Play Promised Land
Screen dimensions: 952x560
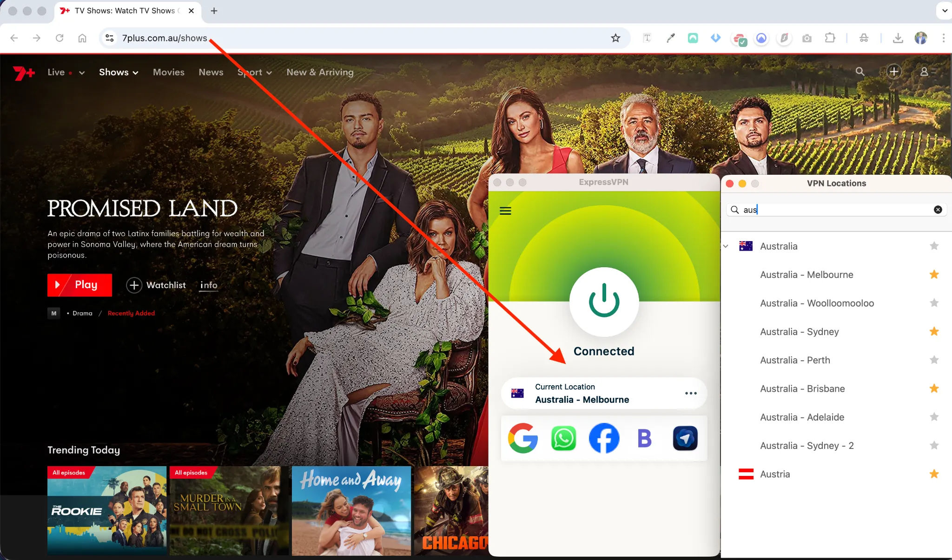click(x=79, y=285)
